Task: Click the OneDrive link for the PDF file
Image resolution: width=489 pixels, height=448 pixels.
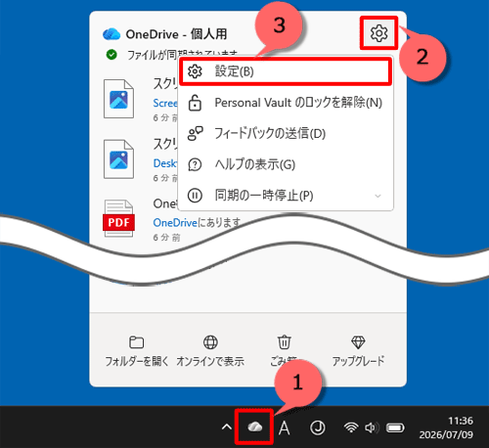Action: pos(175,223)
